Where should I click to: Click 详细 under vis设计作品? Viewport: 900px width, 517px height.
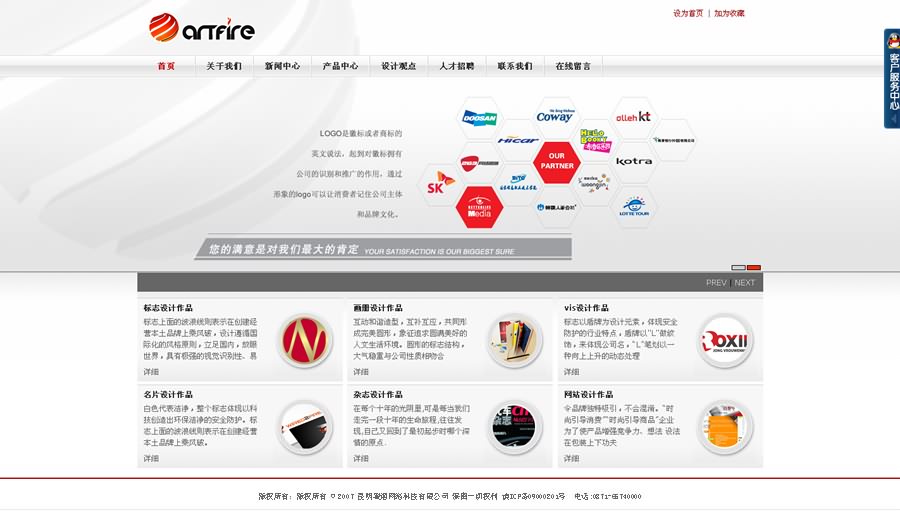click(x=571, y=372)
